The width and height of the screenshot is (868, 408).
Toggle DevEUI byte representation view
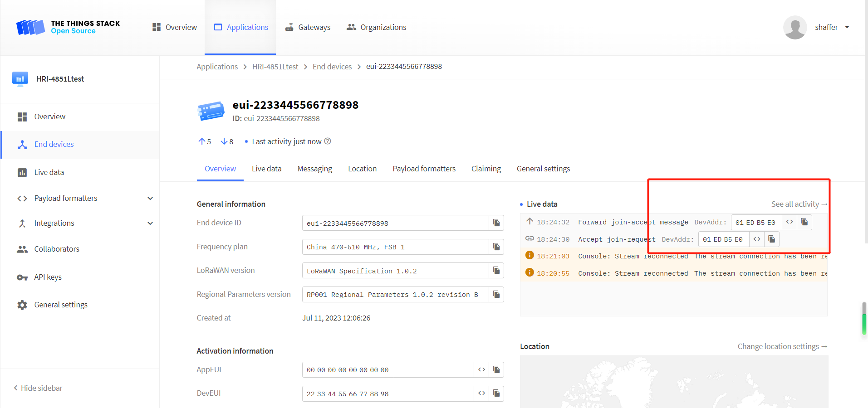[x=481, y=393]
